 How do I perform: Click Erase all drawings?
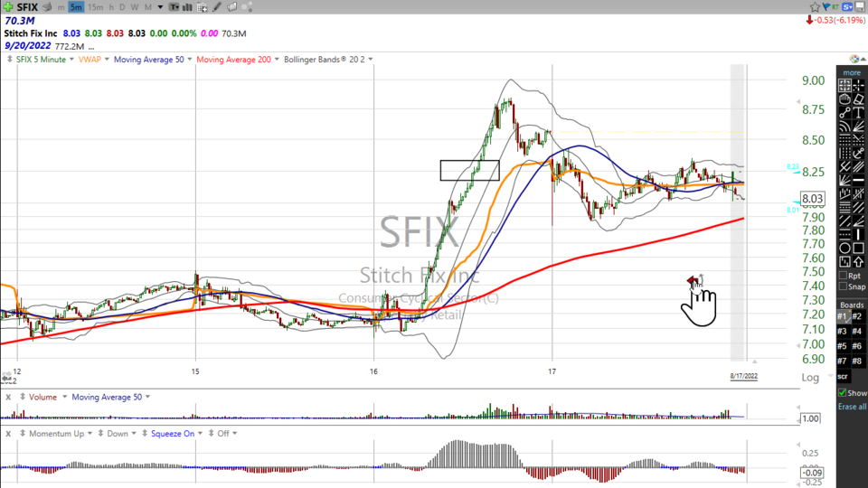click(x=851, y=407)
